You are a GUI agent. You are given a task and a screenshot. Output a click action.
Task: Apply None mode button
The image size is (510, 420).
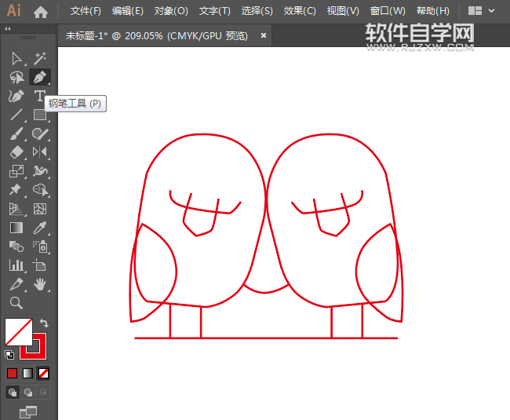point(43,373)
